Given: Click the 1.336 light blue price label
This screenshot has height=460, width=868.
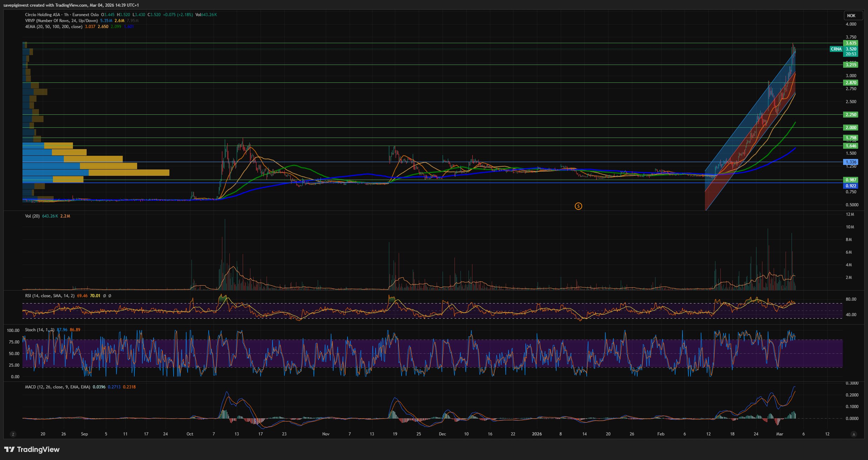Looking at the screenshot, I should click(x=850, y=162).
